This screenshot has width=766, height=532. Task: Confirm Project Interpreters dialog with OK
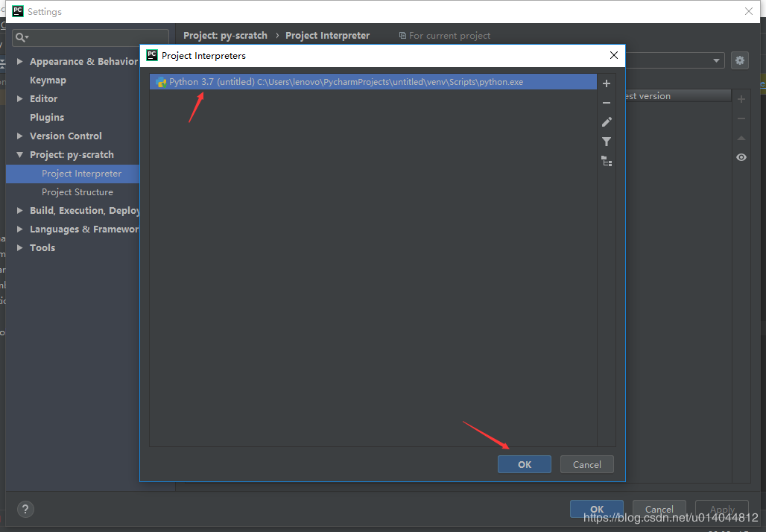(x=524, y=465)
